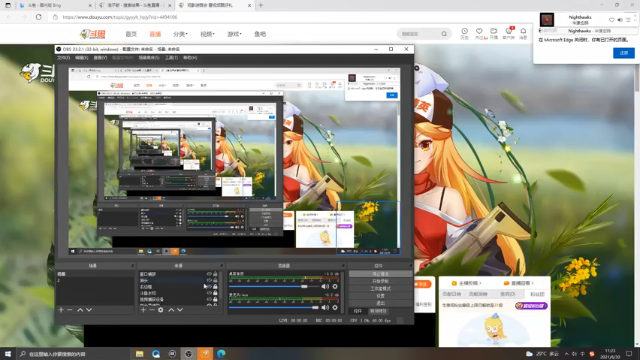
Task: Select the 粉丝团 tab in the Douyu panel
Action: [x=537, y=294]
